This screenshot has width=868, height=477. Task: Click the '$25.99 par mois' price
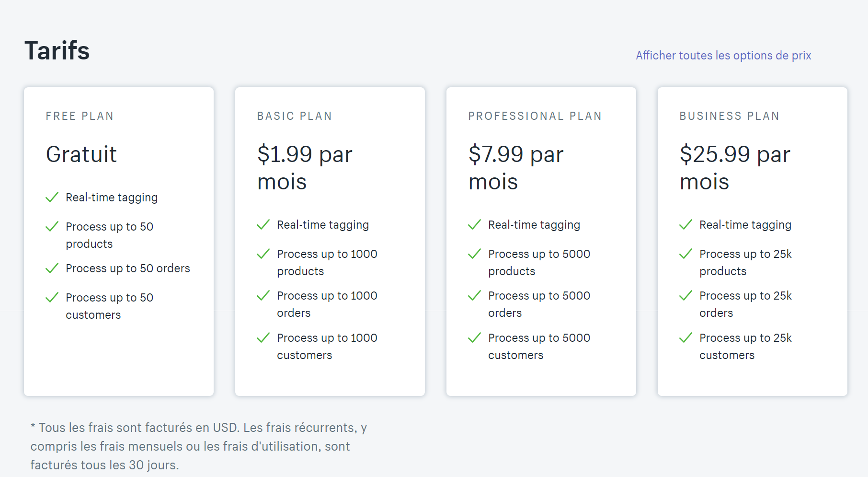(x=735, y=168)
